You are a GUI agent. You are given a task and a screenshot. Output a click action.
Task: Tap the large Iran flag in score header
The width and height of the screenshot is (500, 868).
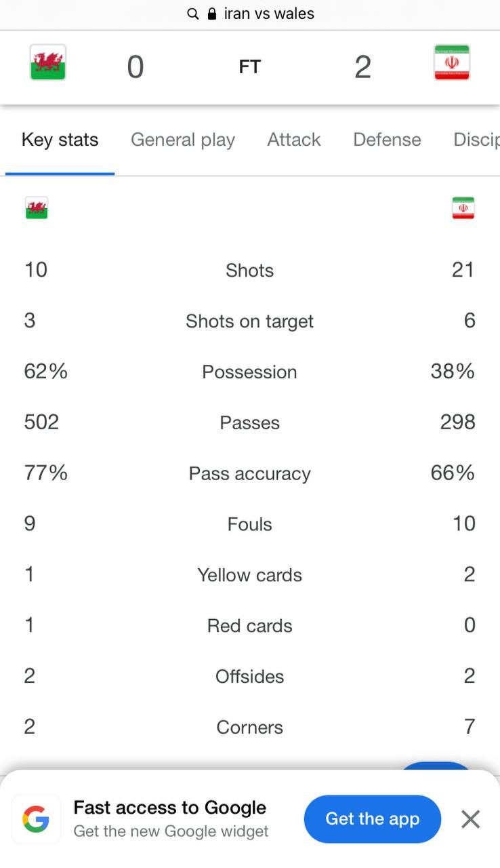(452, 62)
